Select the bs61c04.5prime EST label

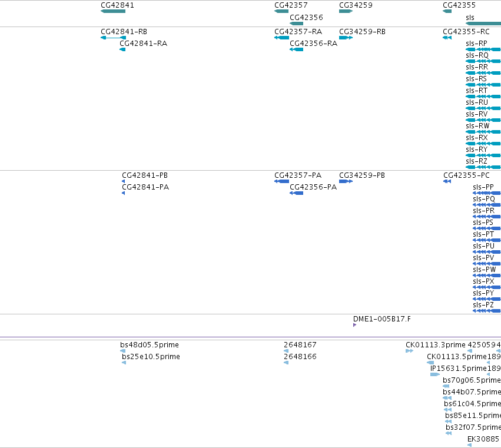coord(472,404)
